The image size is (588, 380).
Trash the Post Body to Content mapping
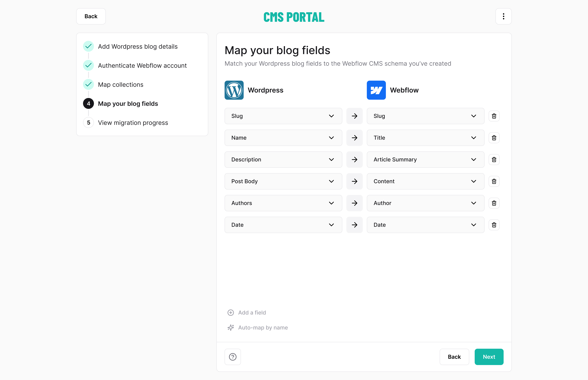[494, 181]
